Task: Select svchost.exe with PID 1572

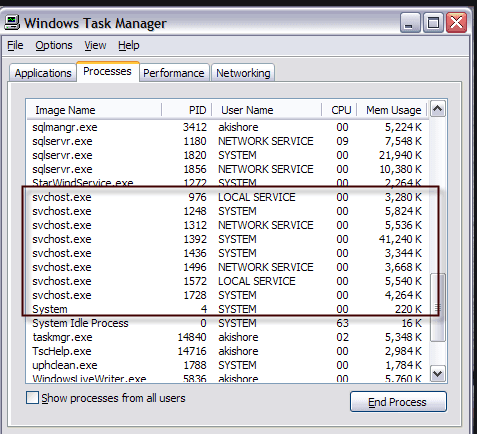Action: point(227,281)
